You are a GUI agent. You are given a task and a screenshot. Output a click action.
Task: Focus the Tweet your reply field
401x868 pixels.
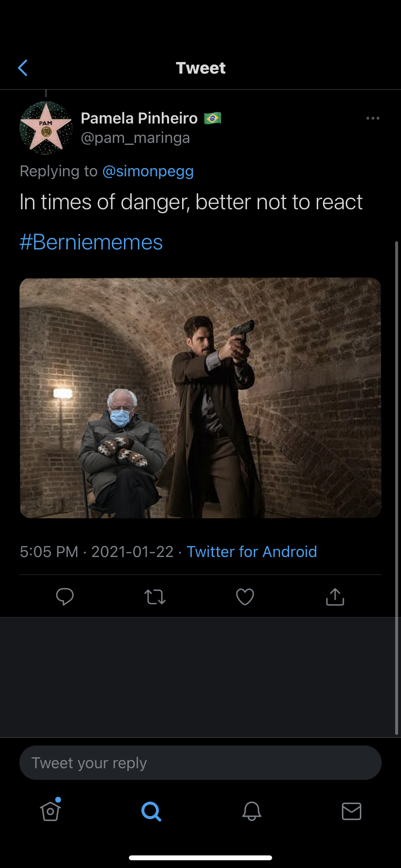[200, 763]
